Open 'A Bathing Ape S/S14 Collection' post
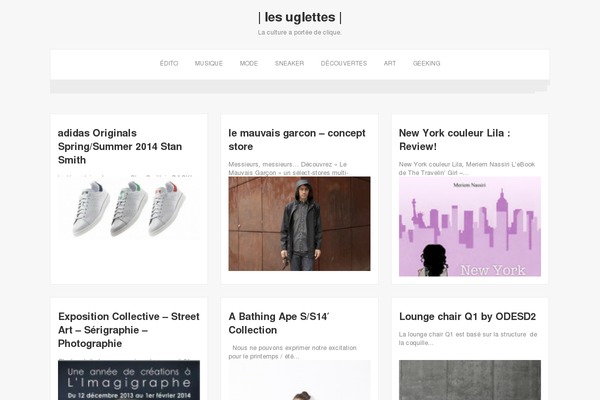Screen dimensions: 600x400 tap(279, 323)
